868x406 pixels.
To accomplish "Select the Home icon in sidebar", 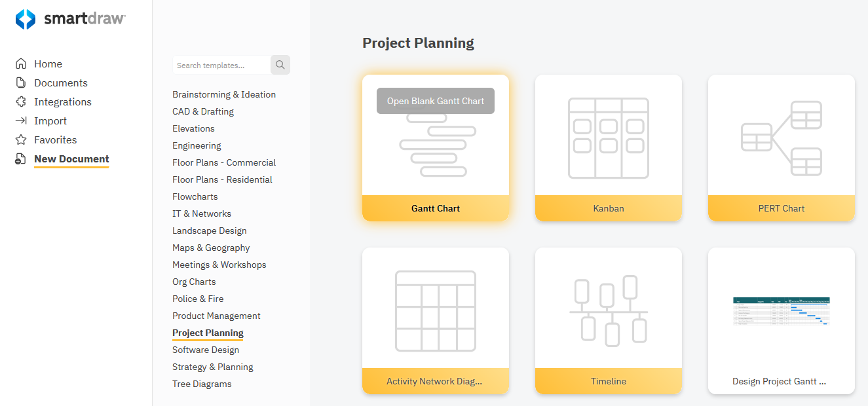I will (21, 64).
